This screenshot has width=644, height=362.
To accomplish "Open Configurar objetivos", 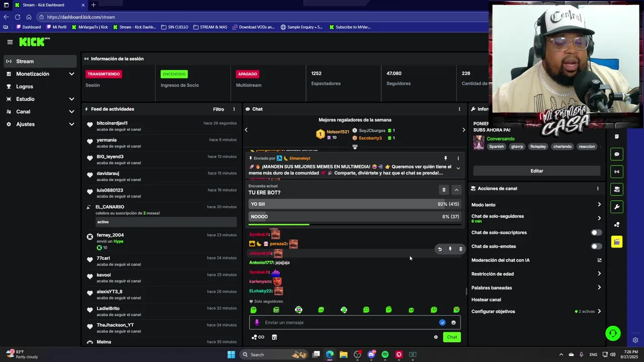I will 536,312.
